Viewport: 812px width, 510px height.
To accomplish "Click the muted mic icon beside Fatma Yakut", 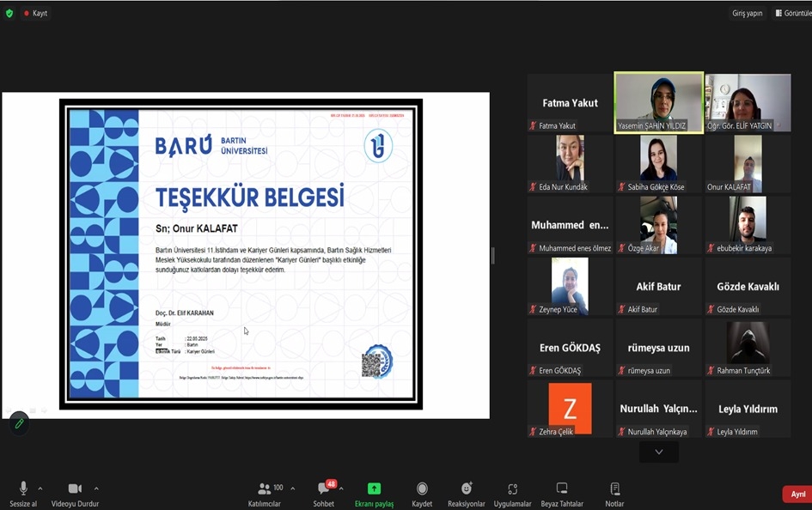I will click(x=533, y=125).
